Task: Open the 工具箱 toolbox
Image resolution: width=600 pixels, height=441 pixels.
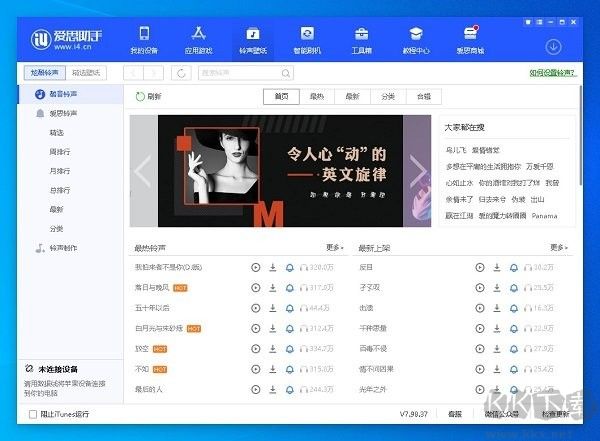Action: [x=362, y=40]
